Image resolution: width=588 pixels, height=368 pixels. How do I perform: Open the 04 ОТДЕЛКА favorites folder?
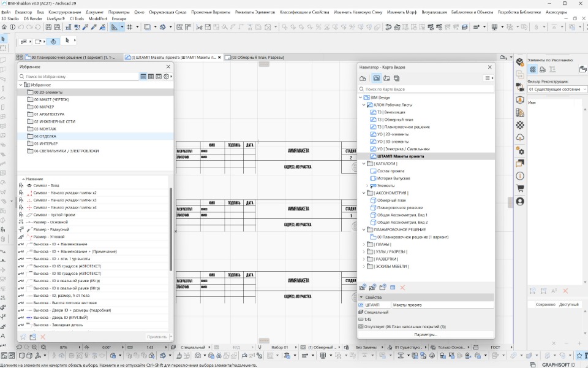tap(45, 136)
